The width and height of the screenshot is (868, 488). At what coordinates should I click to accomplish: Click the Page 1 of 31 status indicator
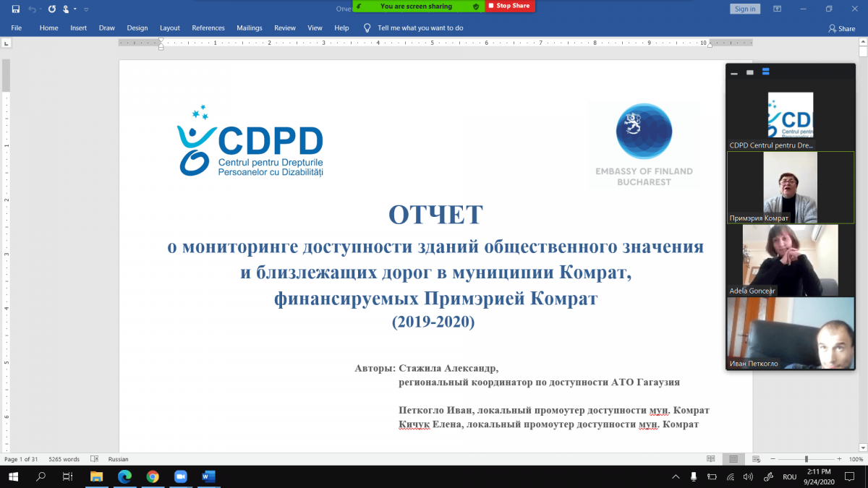tap(21, 459)
